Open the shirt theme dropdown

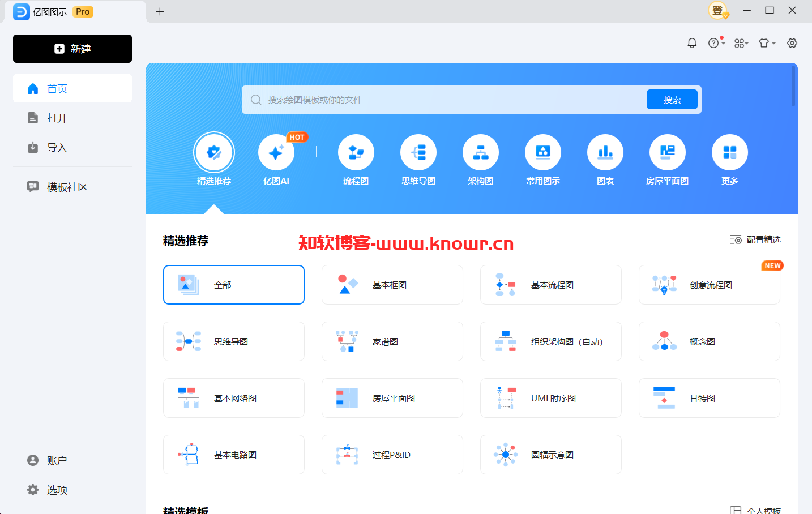pyautogui.click(x=767, y=43)
